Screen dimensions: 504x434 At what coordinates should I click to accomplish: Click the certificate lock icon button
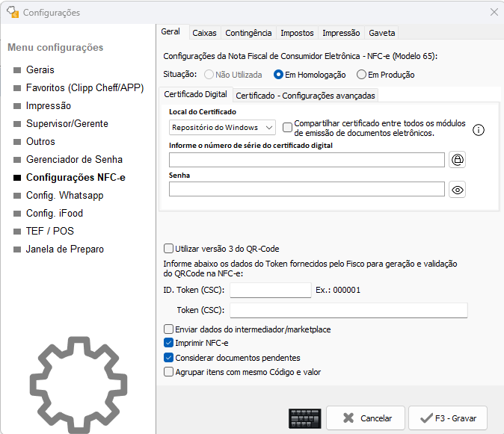coord(457,160)
